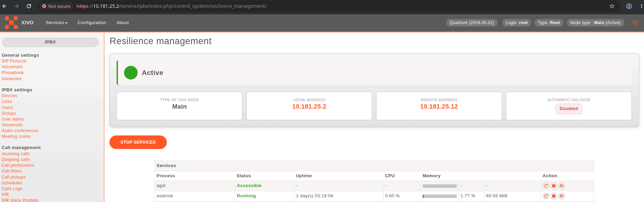Click the Process column header

pos(166,176)
